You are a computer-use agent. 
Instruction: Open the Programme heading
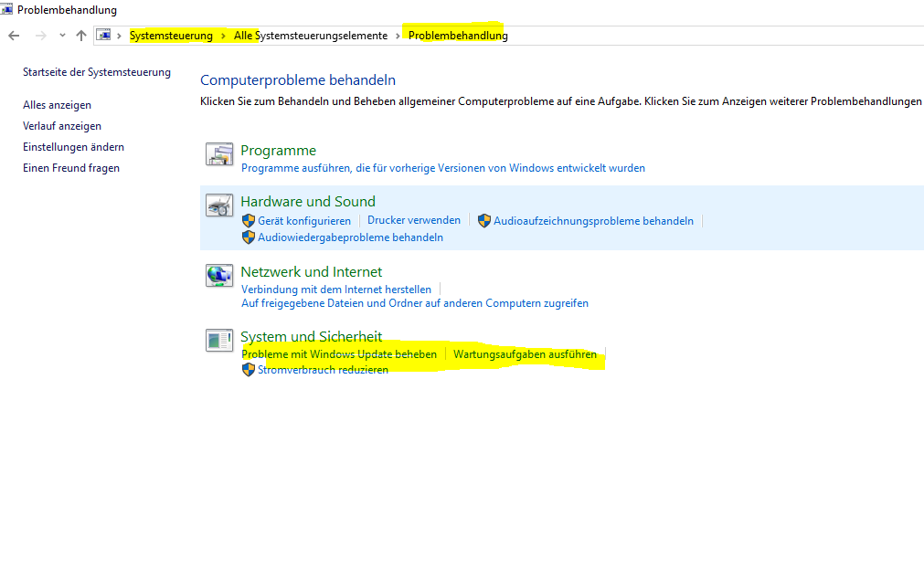278,151
